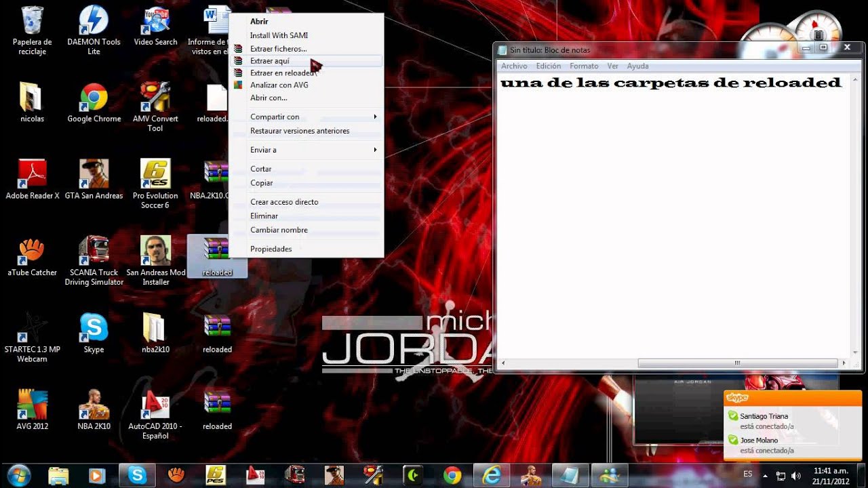
Task: Select the highlighted reloaded archive icon
Action: (x=217, y=257)
